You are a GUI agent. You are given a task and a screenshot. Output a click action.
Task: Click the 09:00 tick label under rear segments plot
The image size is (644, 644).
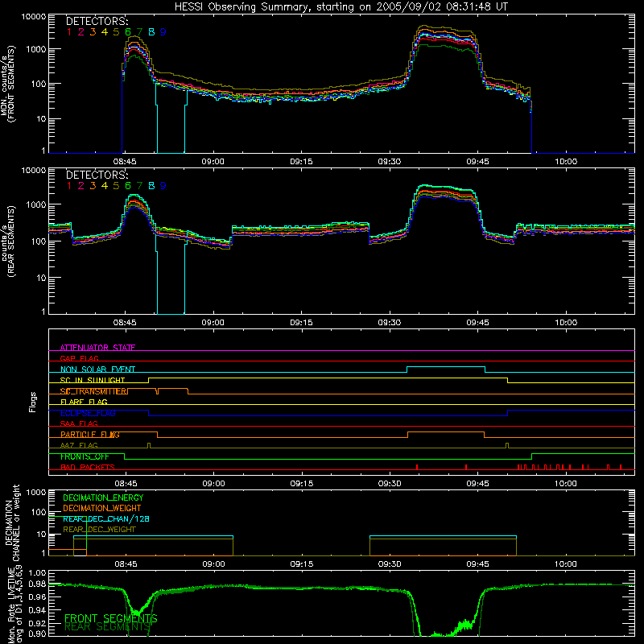[213, 323]
